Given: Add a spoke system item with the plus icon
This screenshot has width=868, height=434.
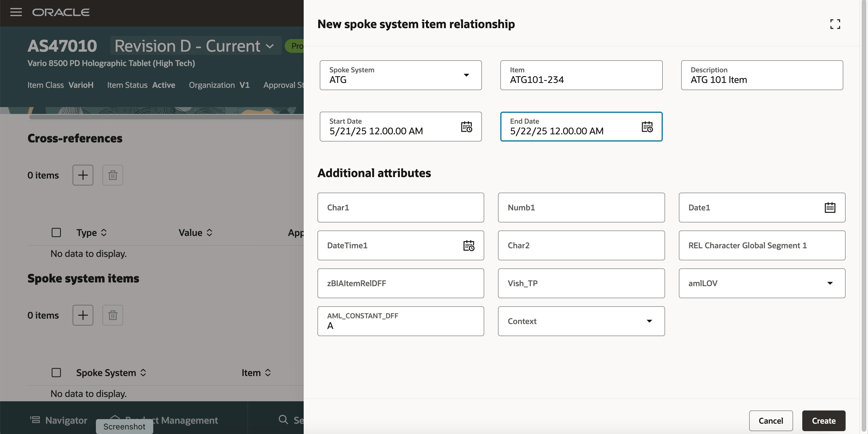Looking at the screenshot, I should 83,315.
